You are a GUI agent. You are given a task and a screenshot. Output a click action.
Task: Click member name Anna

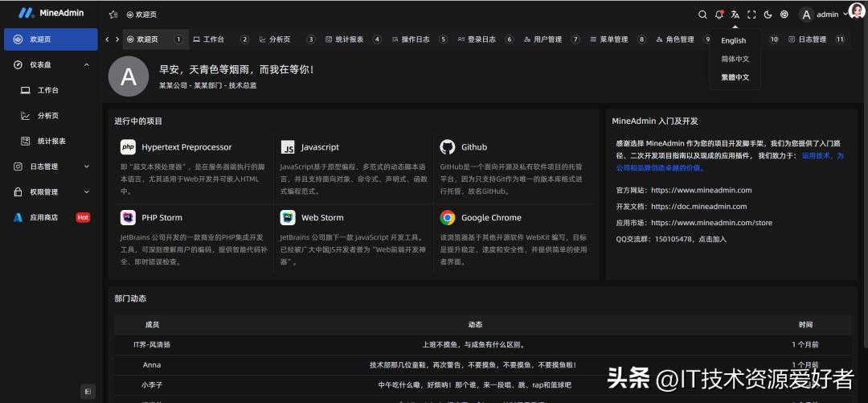152,364
